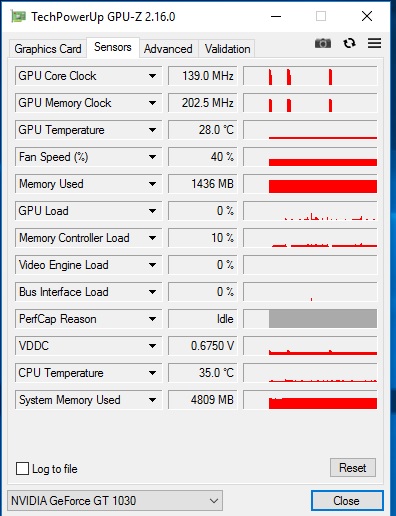Click the GPU-Z app icon in title bar

pyautogui.click(x=18, y=16)
